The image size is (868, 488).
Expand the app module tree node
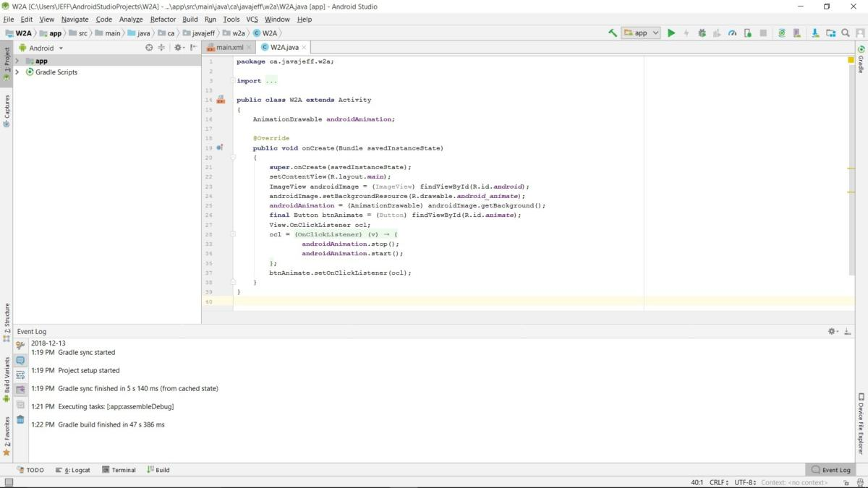[x=17, y=61]
